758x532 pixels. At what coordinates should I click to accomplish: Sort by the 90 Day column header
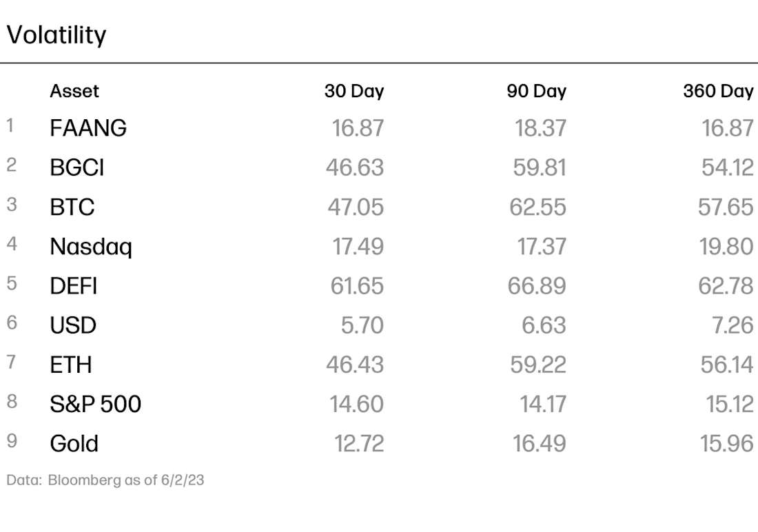coord(536,92)
